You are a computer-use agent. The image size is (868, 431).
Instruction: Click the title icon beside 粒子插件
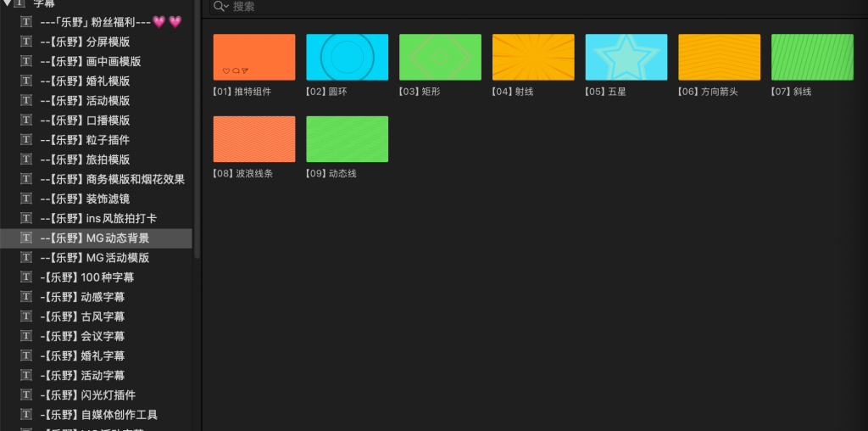pyautogui.click(x=26, y=140)
